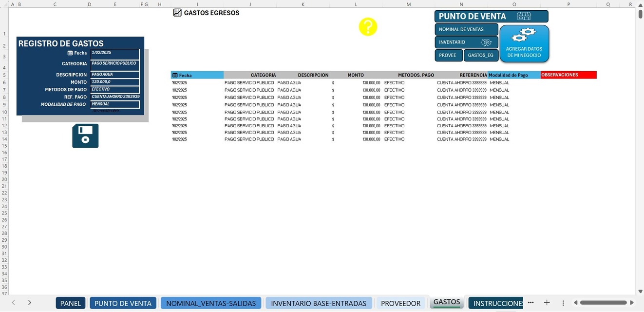Open INVENTARIO BASE-ENTRADAS sheet tab

(x=319, y=303)
